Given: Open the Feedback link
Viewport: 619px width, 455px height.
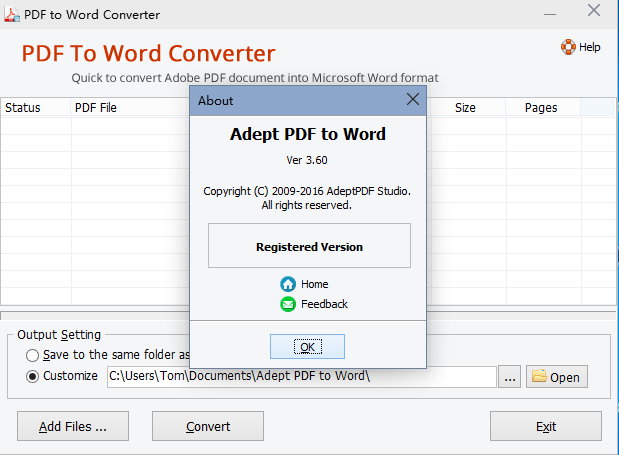Looking at the screenshot, I should (x=324, y=304).
